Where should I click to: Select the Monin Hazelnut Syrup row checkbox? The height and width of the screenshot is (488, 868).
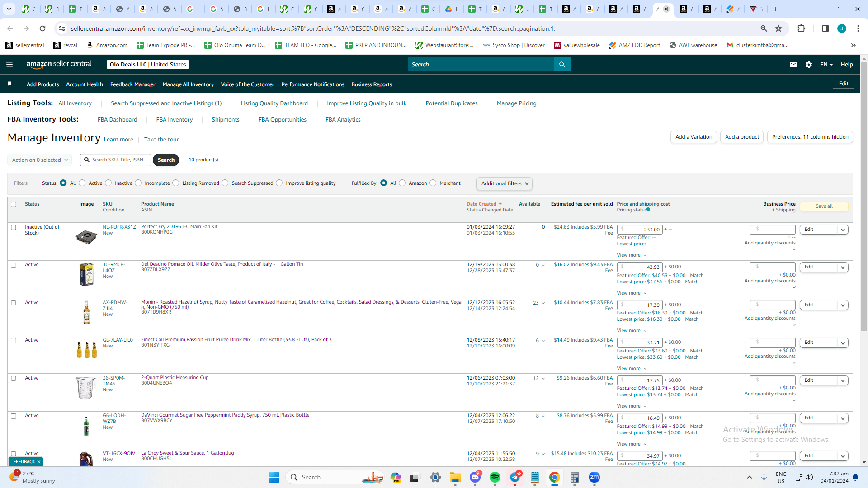[x=14, y=303]
